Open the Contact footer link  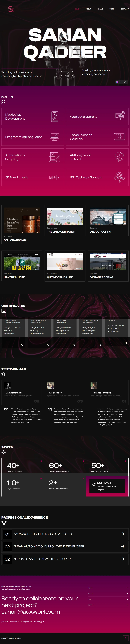tap(108, 605)
